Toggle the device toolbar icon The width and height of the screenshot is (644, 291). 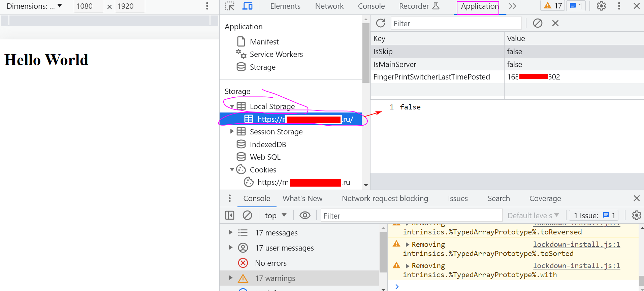[248, 6]
